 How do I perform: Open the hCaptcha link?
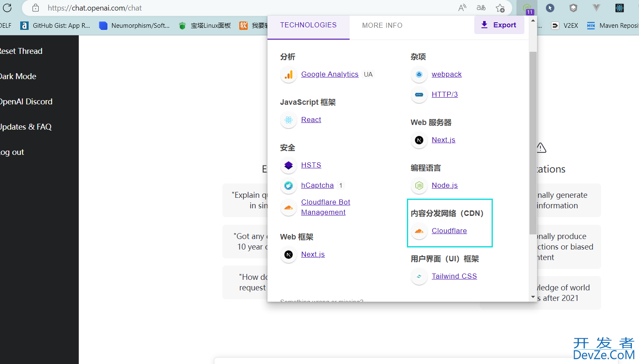point(317,185)
